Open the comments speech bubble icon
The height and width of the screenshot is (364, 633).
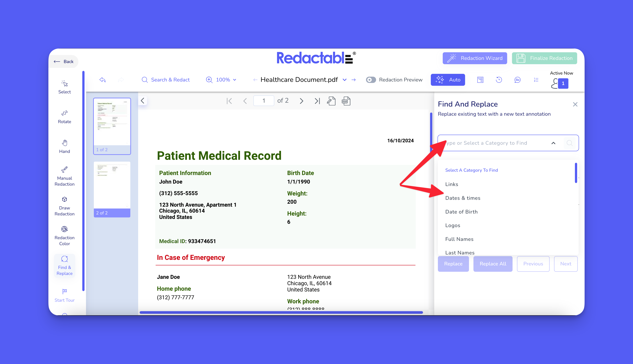(x=517, y=80)
